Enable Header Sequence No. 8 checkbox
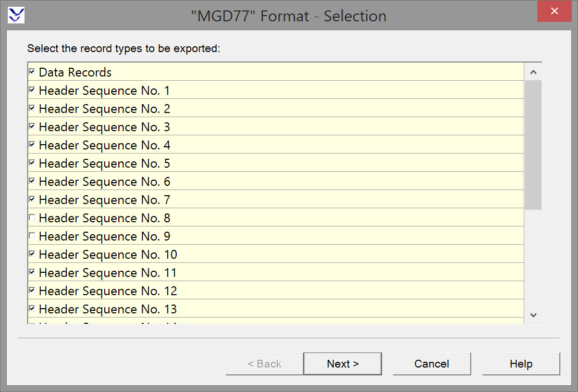The image size is (578, 392). (x=32, y=217)
